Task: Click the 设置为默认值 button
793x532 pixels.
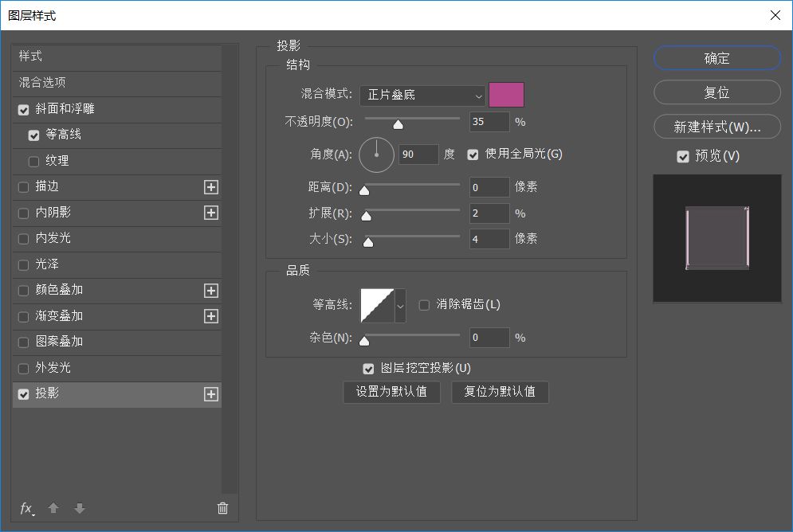Action: [x=391, y=392]
